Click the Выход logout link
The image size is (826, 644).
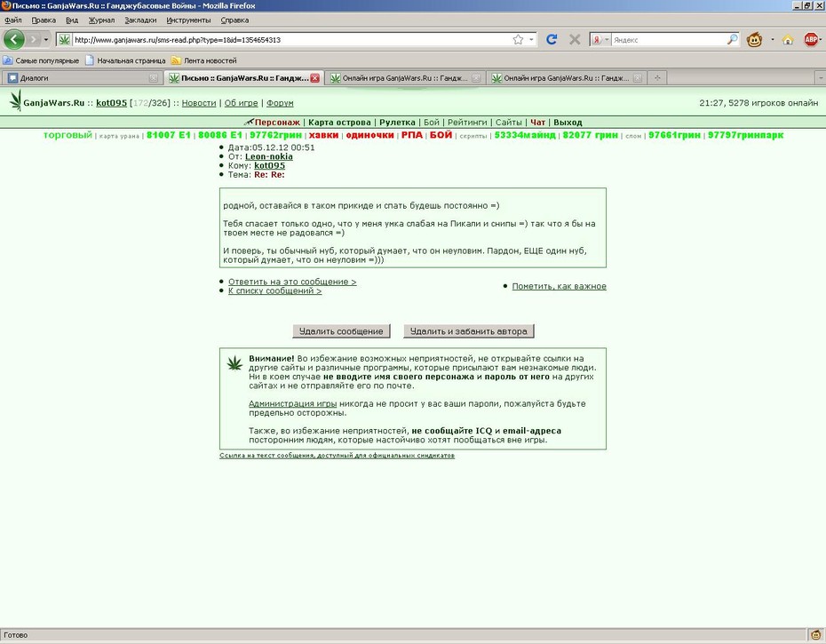coord(568,123)
